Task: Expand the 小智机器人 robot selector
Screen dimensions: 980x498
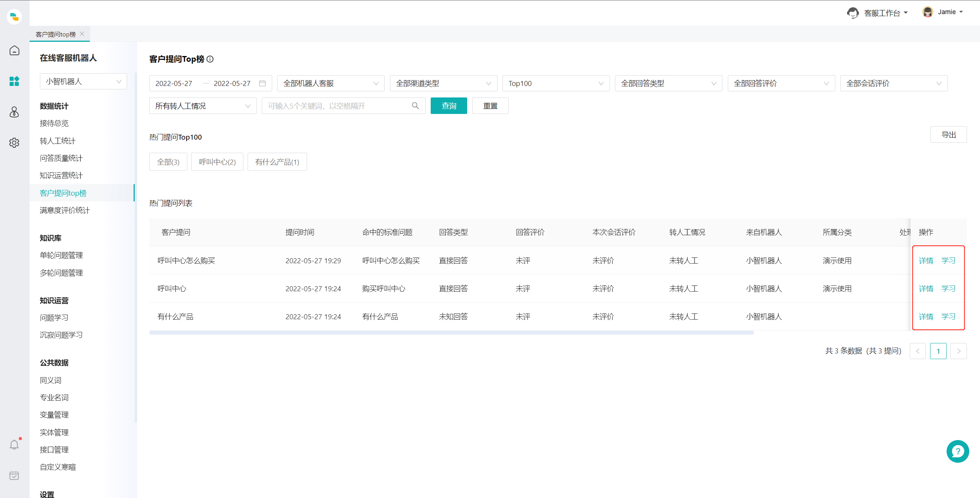Action: [83, 81]
